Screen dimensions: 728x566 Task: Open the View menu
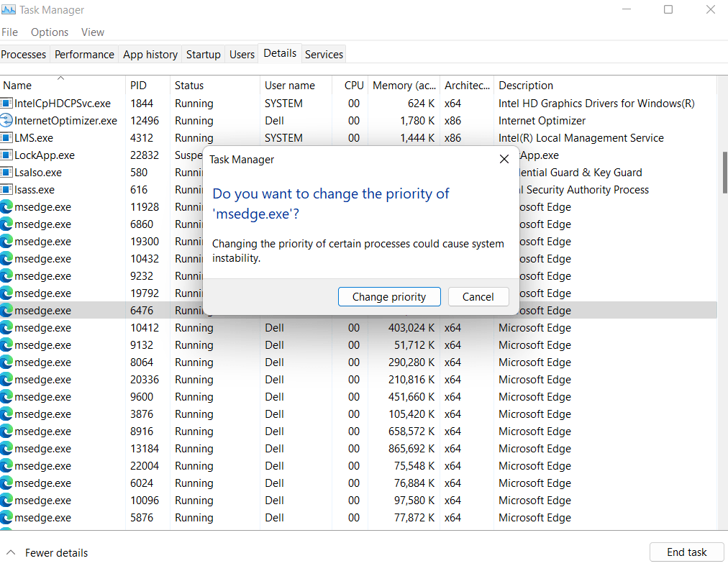coord(92,32)
